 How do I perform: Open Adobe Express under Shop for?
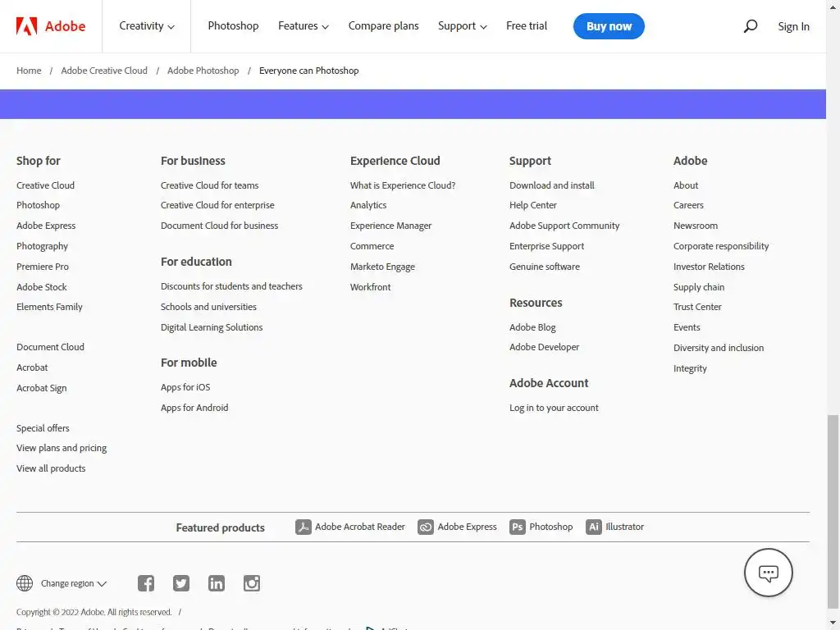(46, 226)
